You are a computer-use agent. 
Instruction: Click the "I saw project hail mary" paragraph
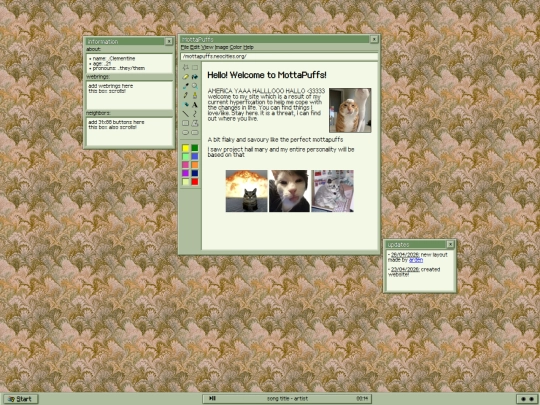click(281, 152)
